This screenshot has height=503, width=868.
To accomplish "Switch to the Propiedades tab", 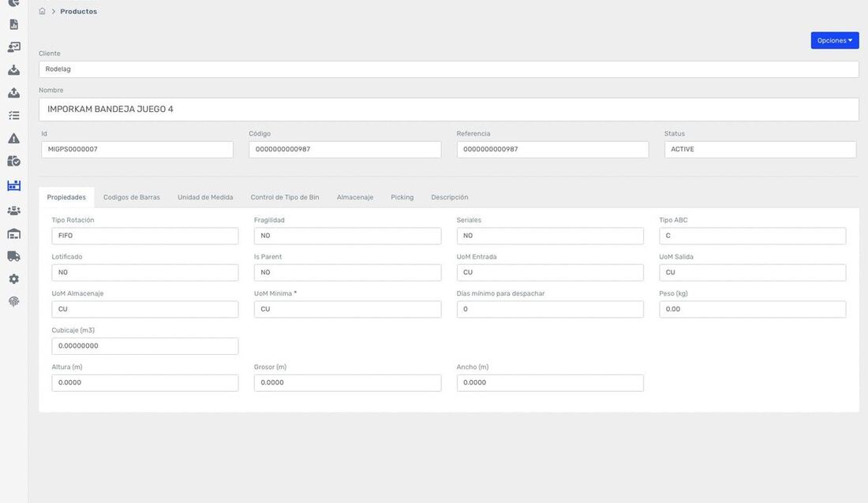I will click(66, 198).
